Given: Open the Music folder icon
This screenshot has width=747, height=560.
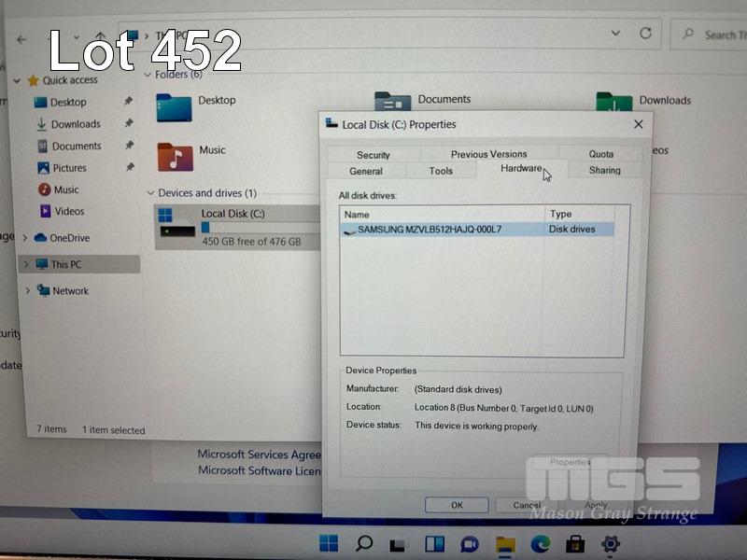Looking at the screenshot, I should pyautogui.click(x=175, y=156).
